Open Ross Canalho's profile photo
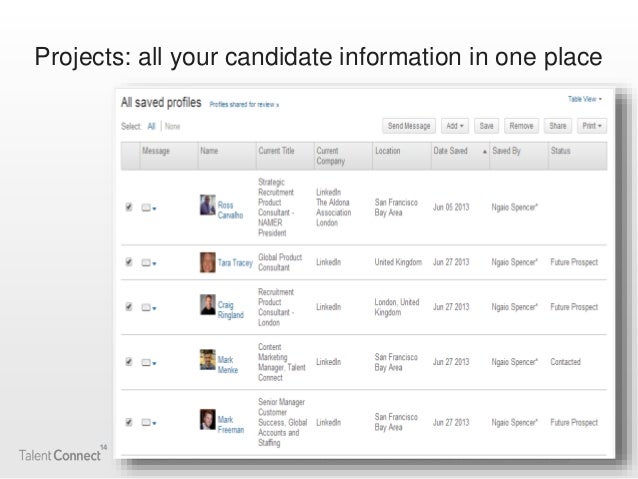This screenshot has height=479, width=638. pyautogui.click(x=207, y=205)
